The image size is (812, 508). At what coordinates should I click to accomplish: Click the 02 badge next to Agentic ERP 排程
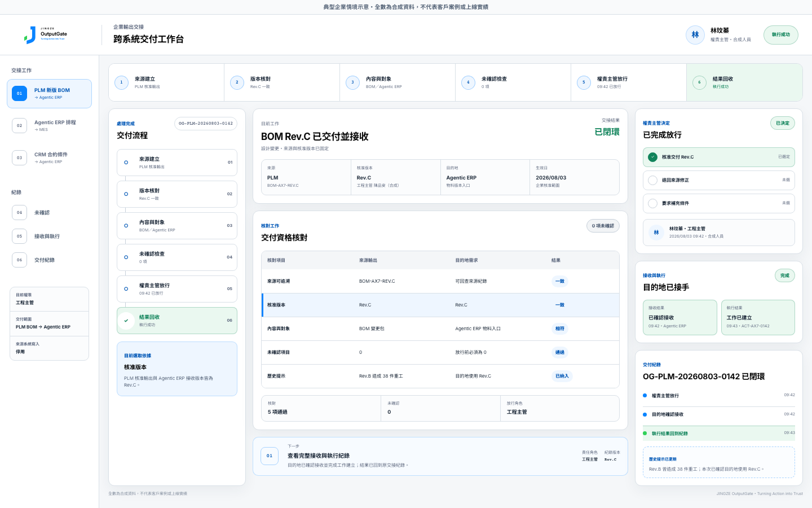pos(19,125)
